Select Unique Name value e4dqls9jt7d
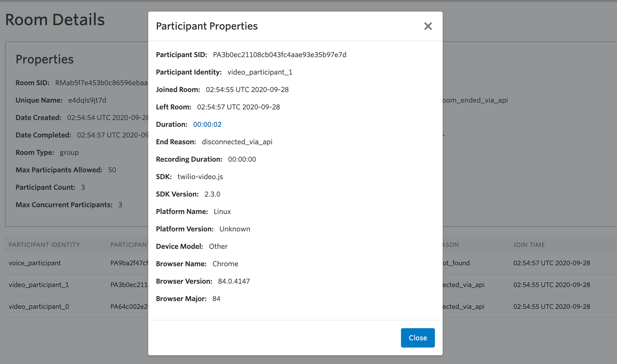Viewport: 617px width, 364px height. click(87, 100)
